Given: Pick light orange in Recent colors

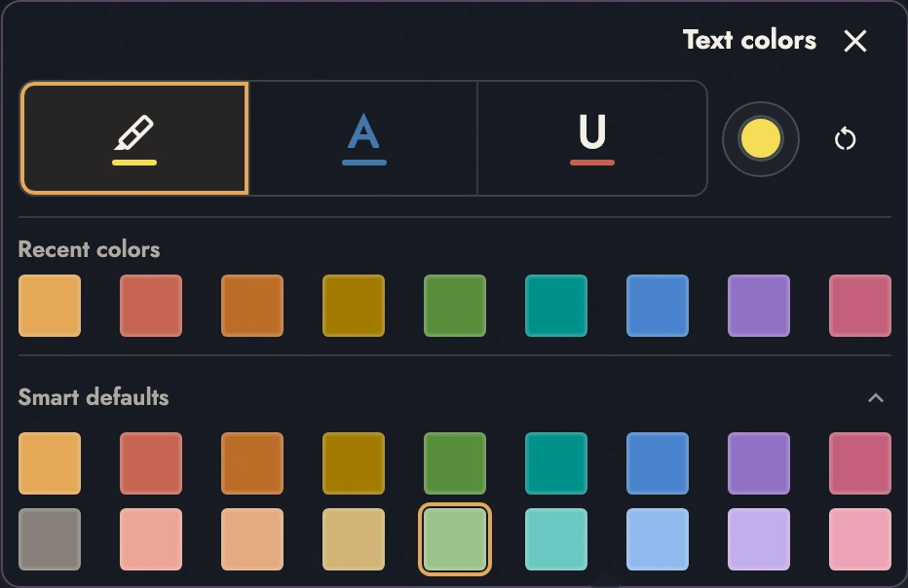Looking at the screenshot, I should [x=50, y=306].
